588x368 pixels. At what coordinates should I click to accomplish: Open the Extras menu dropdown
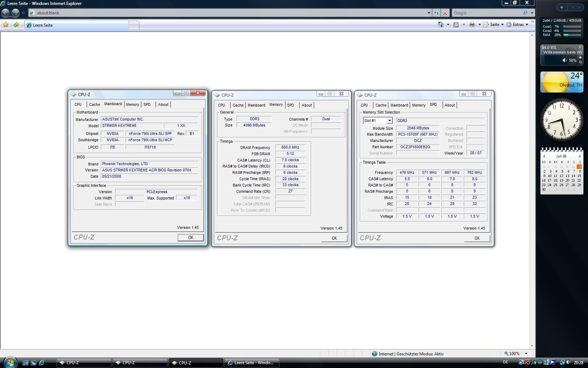click(517, 25)
